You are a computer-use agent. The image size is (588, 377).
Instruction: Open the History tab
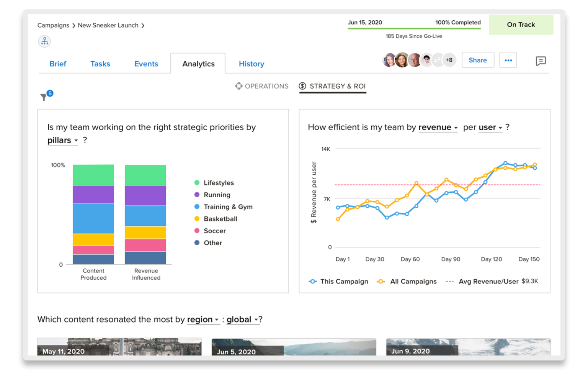click(x=252, y=64)
